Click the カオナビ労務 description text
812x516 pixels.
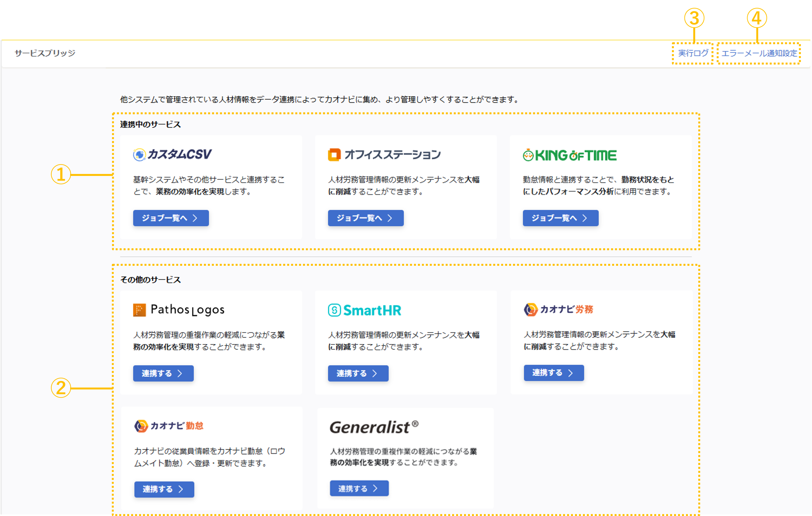pos(600,340)
